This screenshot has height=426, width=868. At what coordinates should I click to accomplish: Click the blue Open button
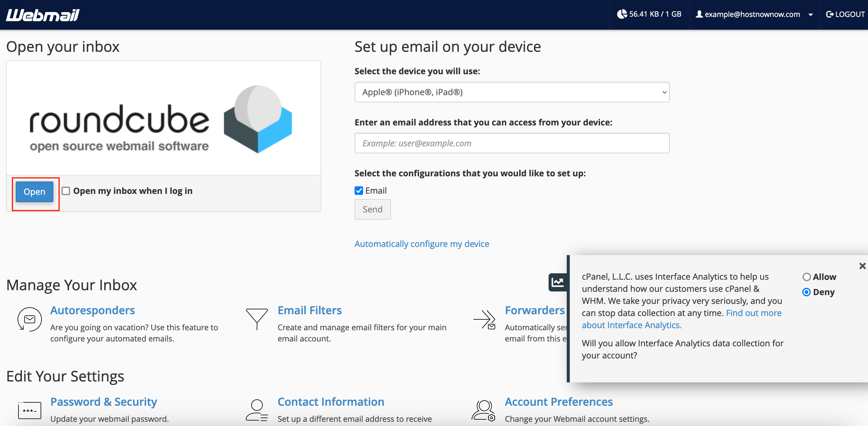coord(34,191)
